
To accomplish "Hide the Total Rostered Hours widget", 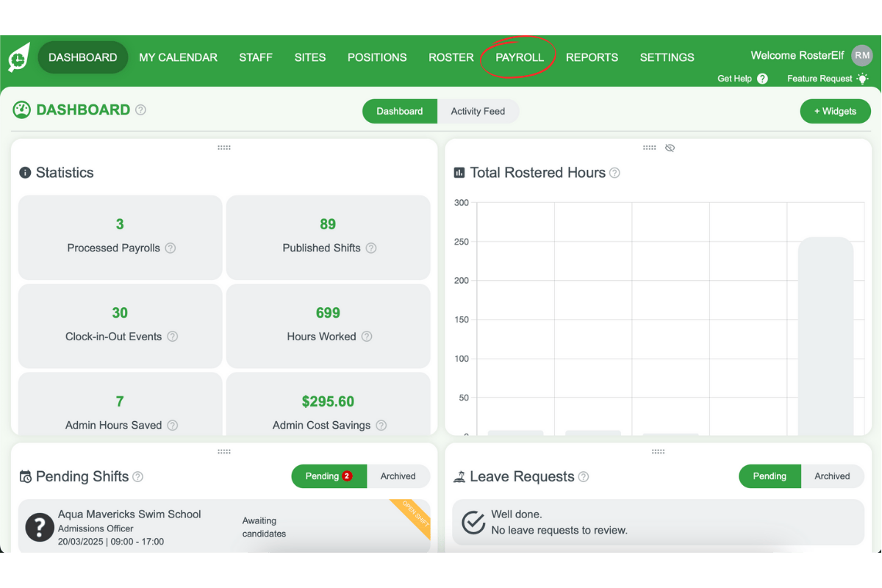I will 670,147.
